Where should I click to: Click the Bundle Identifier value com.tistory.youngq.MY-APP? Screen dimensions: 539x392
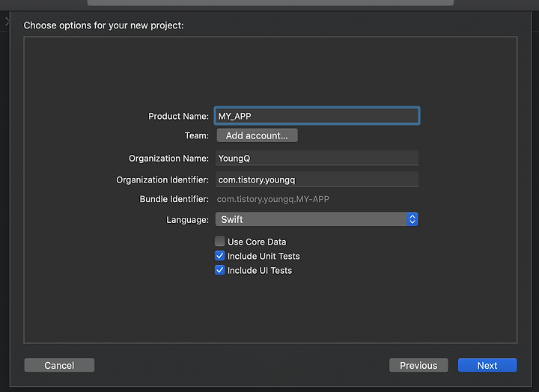coord(273,199)
